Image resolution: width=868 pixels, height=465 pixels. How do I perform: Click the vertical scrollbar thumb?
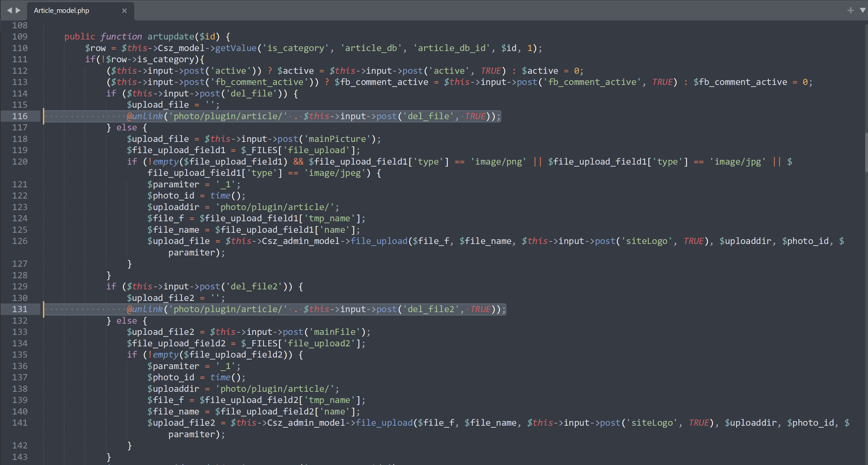click(866, 152)
